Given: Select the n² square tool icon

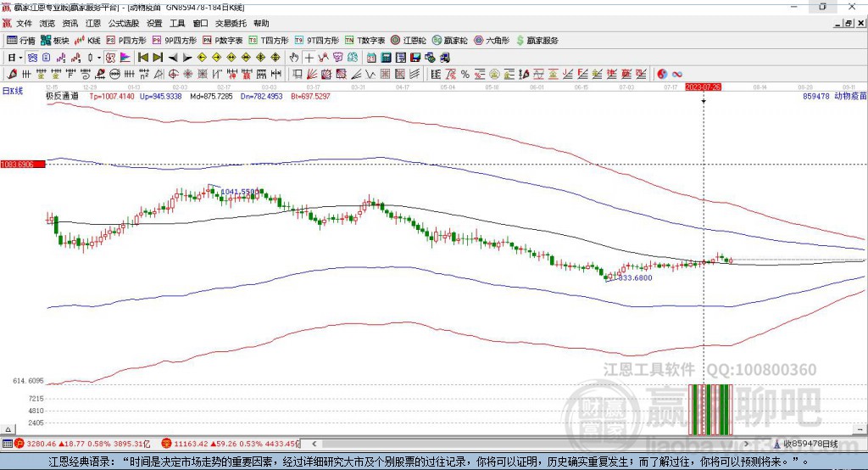Looking at the screenshot, I should [x=144, y=75].
